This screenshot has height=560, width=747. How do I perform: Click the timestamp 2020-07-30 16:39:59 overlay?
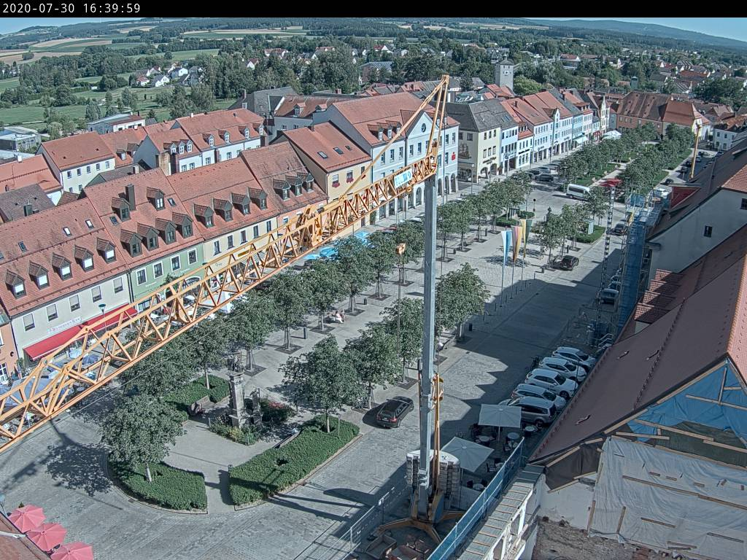pos(71,8)
